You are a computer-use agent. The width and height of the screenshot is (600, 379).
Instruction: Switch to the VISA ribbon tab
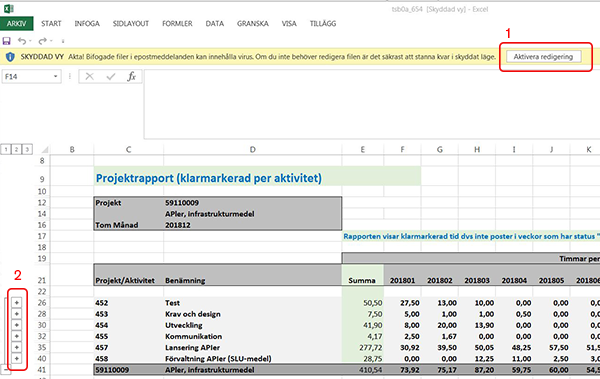(289, 23)
